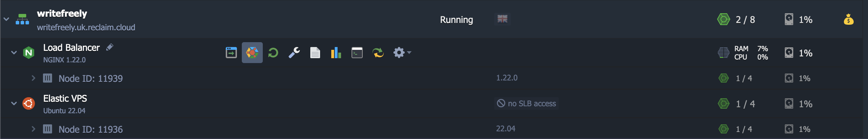868x139 pixels.
Task: Show statistics with the bar chart icon
Action: [336, 53]
